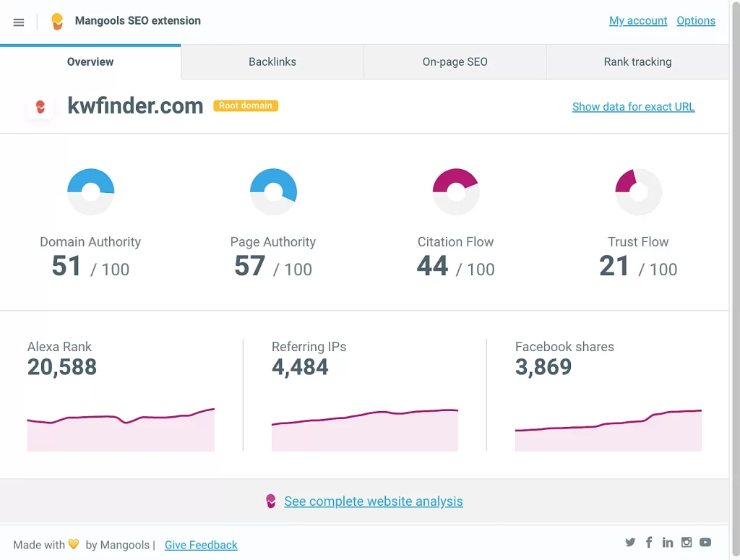Click the yellow heart icon
740x560 pixels.
pyautogui.click(x=73, y=544)
